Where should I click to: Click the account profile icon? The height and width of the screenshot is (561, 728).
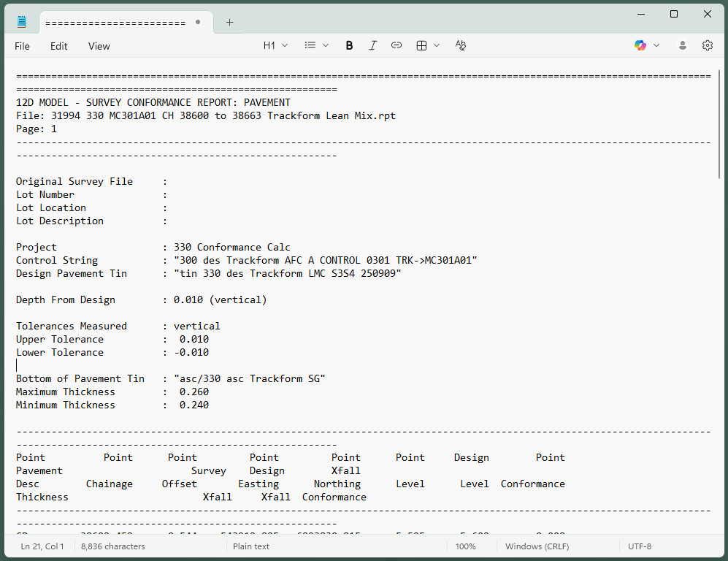(x=683, y=45)
